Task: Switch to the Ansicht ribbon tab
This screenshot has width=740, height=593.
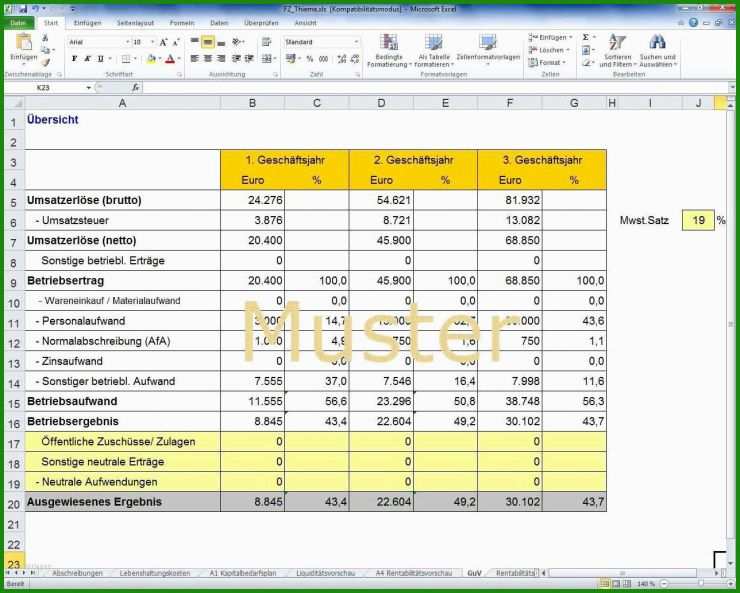Action: coord(305,23)
